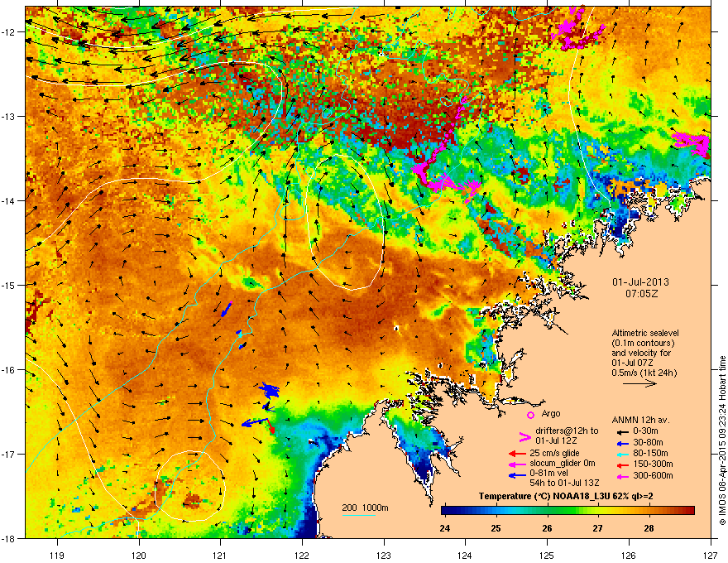The image size is (728, 563).
Task: Click the red 25 cm/s glide arrow
Action: click(x=517, y=454)
